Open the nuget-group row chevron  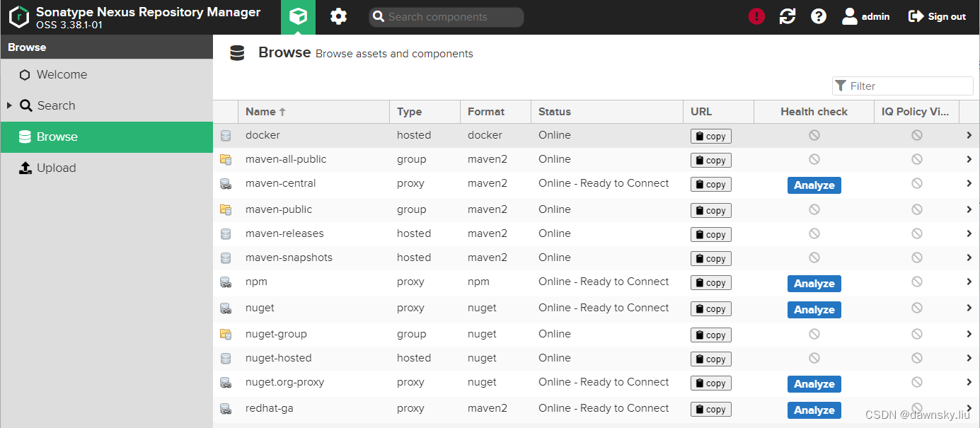[x=969, y=334]
